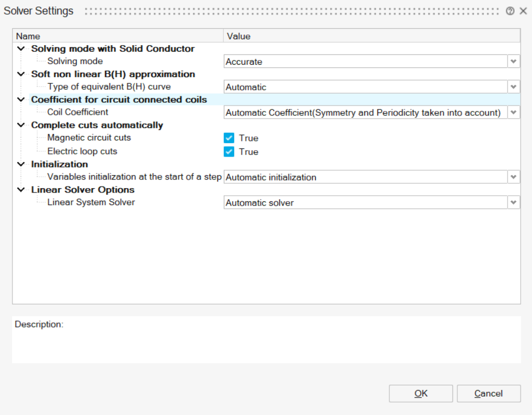Collapse Soft non linear B(H) approximation group
532x415 pixels.
coord(21,74)
